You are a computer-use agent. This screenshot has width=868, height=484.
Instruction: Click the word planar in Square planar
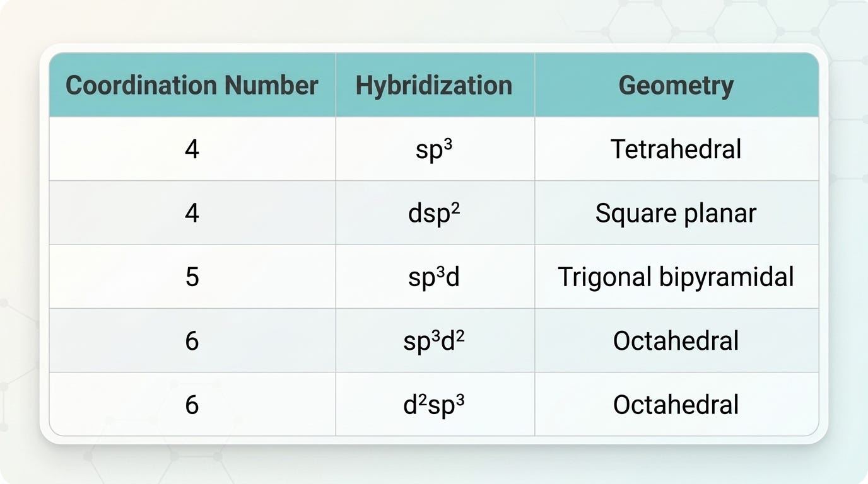pos(720,214)
